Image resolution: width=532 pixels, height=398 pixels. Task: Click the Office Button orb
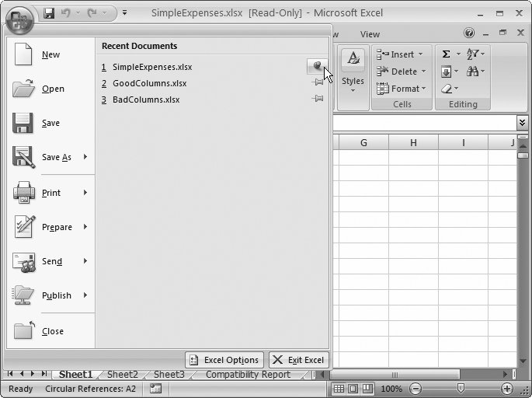click(19, 17)
